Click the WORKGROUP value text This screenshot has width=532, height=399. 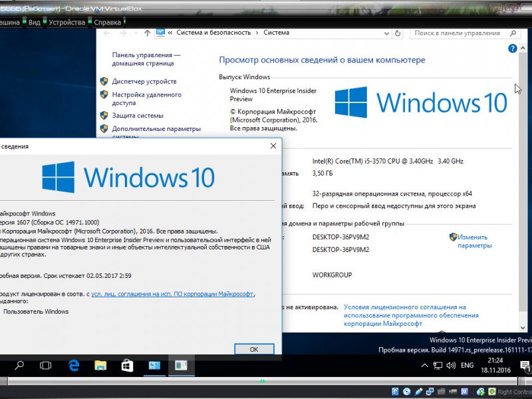coord(332,275)
